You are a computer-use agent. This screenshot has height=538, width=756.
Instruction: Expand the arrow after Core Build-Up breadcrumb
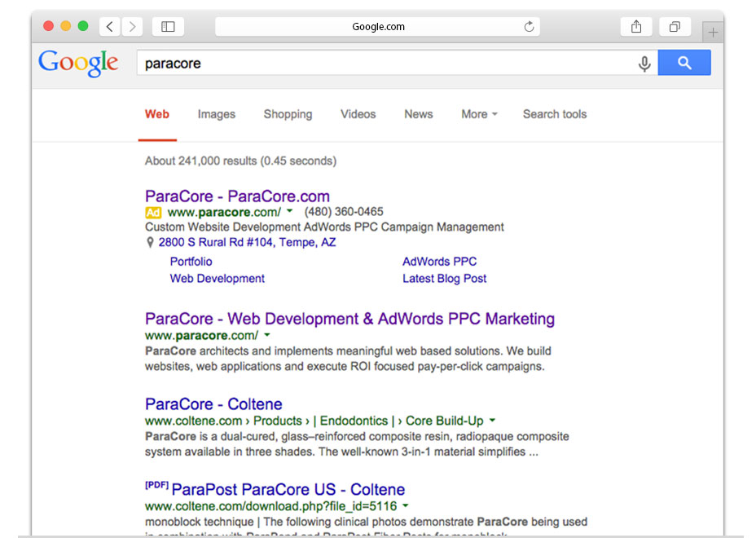[x=492, y=420]
